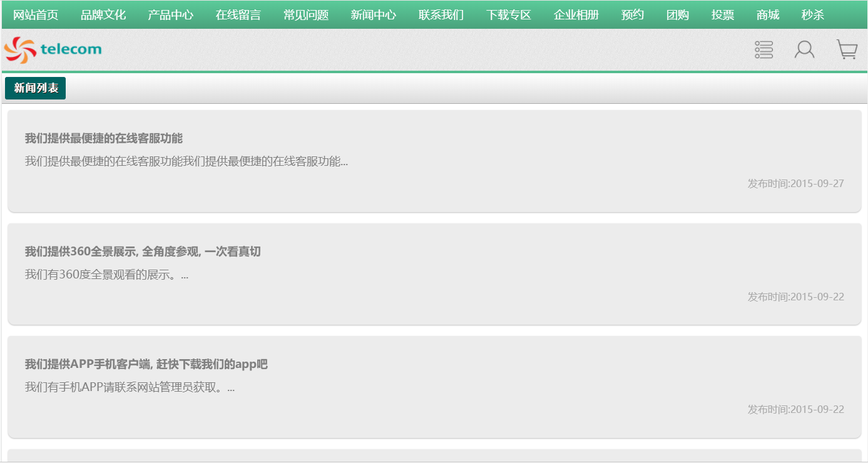Open the user account profile icon
Screen dimensions: 868x463
pyautogui.click(x=804, y=50)
